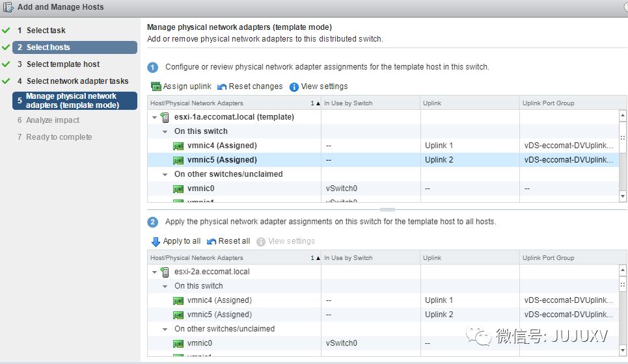Click the Assign uplink icon
Viewport: 628px width, 364px height.
156,86
